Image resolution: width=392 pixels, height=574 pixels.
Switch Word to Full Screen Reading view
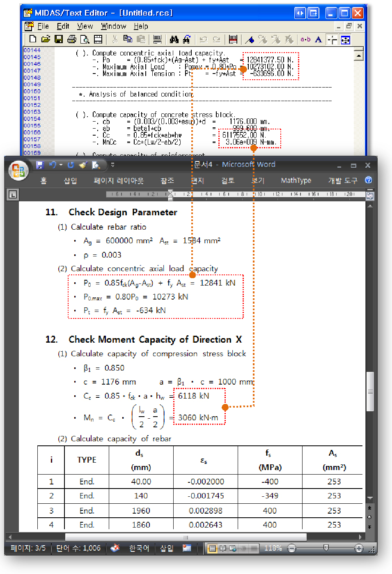coord(223,548)
